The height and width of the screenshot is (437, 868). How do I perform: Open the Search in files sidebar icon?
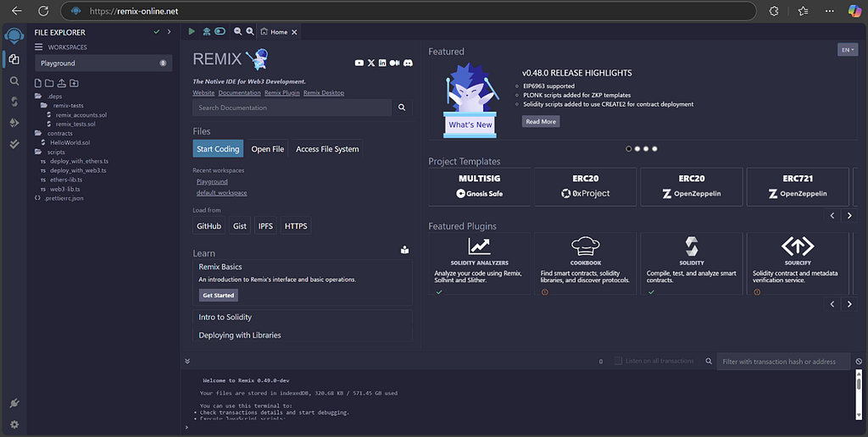point(14,81)
